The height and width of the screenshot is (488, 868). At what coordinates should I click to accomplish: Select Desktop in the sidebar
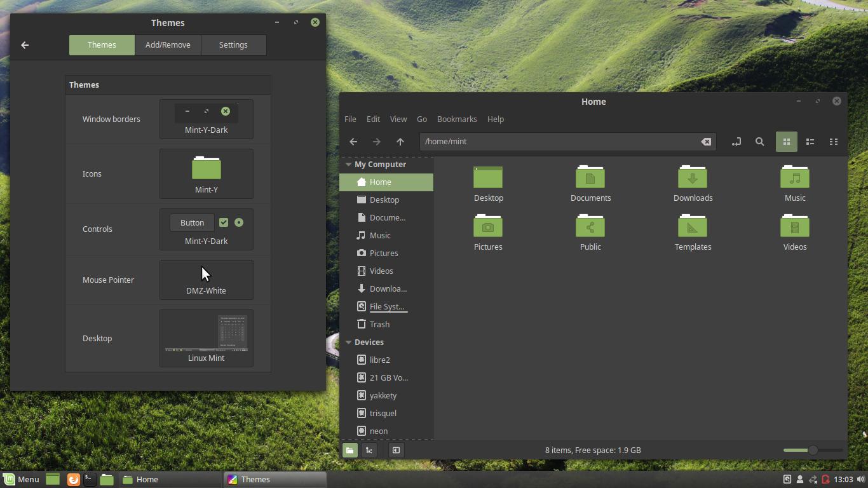(x=386, y=200)
